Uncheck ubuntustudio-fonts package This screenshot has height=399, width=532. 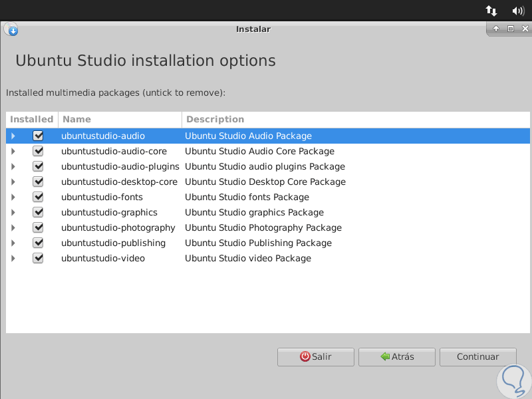point(38,197)
